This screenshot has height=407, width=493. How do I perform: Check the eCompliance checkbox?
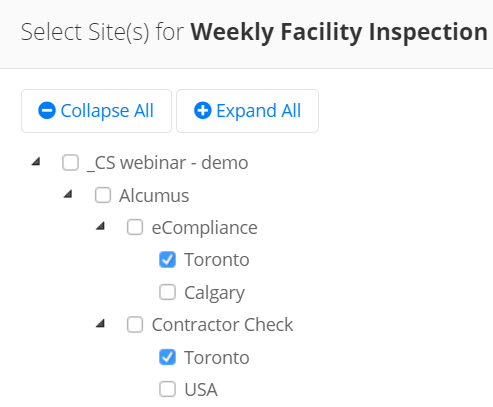(135, 227)
